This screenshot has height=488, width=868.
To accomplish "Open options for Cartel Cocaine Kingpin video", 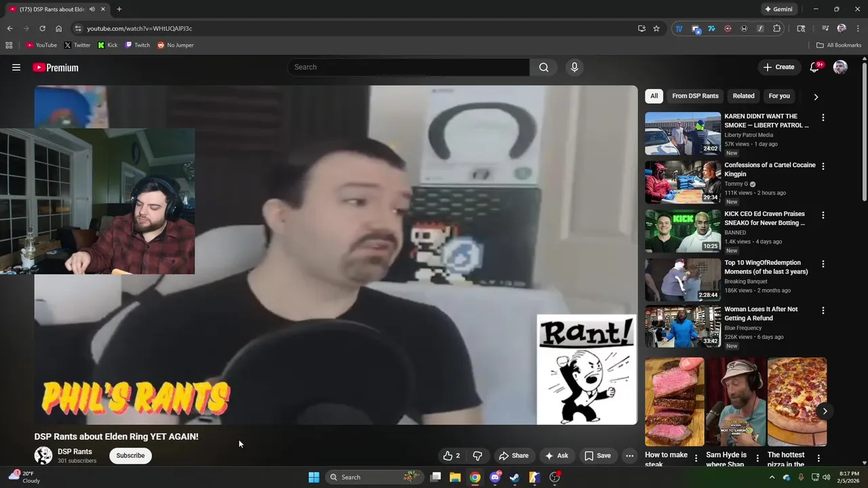I will tap(823, 166).
